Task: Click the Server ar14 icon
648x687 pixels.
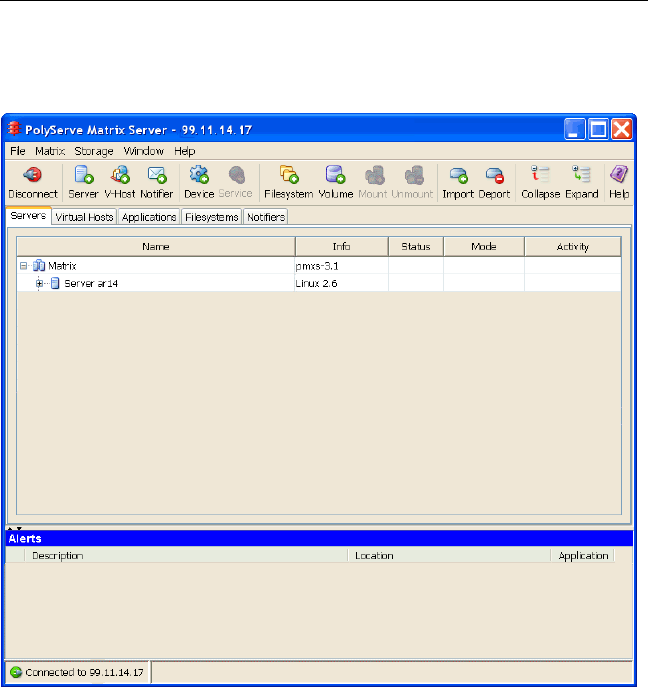Action: pos(55,283)
